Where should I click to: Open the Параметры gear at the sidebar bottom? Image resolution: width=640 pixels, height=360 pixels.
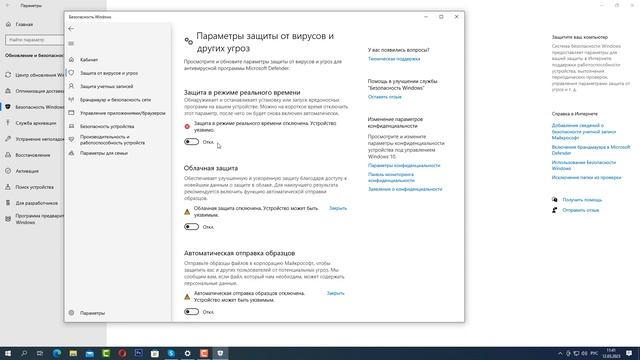tap(71, 313)
